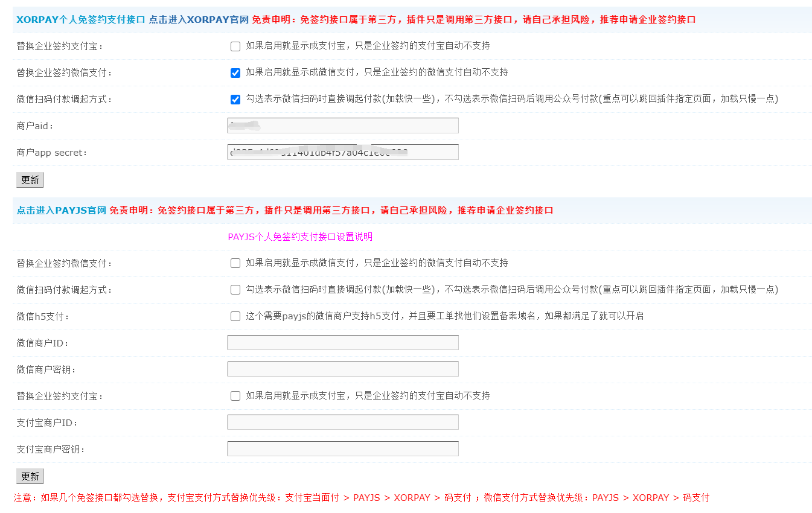
Task: Visit the 点击进入PAYJS官网 link
Action: 62,210
